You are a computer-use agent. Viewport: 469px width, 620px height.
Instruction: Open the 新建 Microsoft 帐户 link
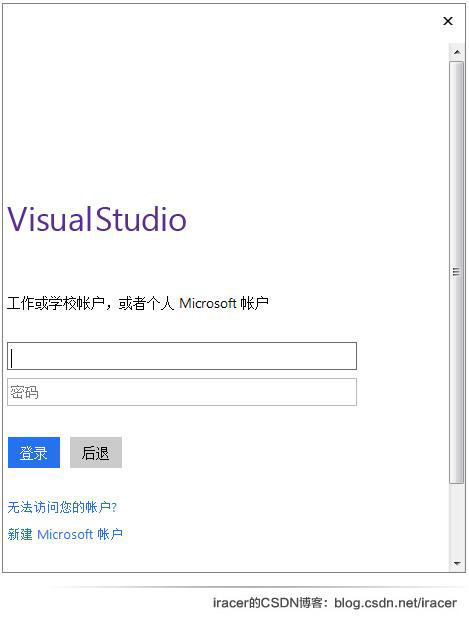(65, 535)
